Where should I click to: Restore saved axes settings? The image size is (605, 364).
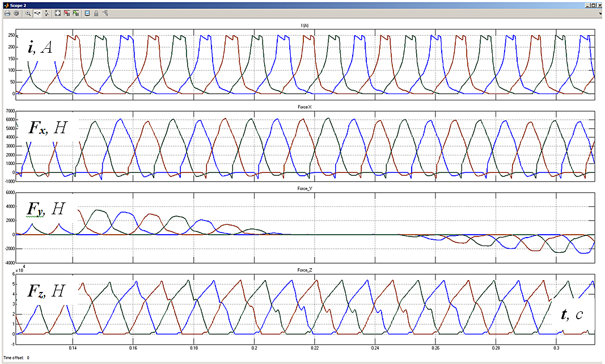click(75, 13)
